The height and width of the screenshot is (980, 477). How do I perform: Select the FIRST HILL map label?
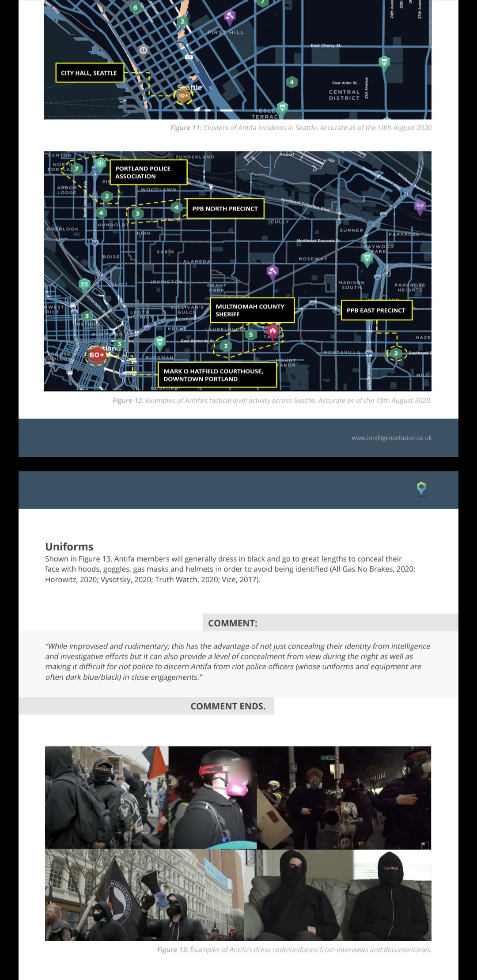tap(226, 32)
